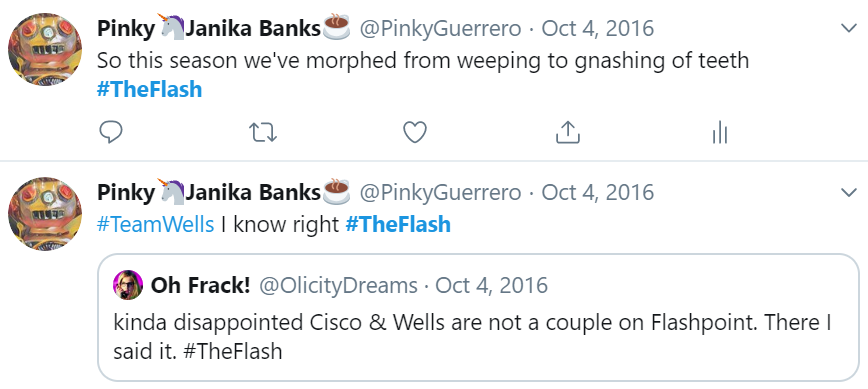Open the #TheFlash hashtag in the second tweet

click(x=398, y=225)
